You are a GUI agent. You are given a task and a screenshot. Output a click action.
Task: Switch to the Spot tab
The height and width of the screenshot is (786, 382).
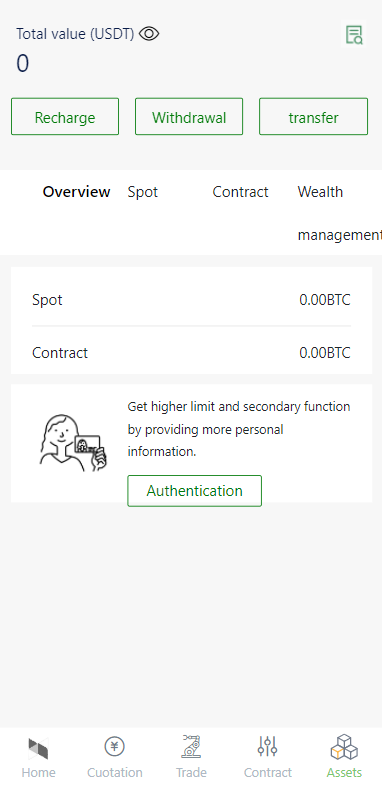(143, 192)
